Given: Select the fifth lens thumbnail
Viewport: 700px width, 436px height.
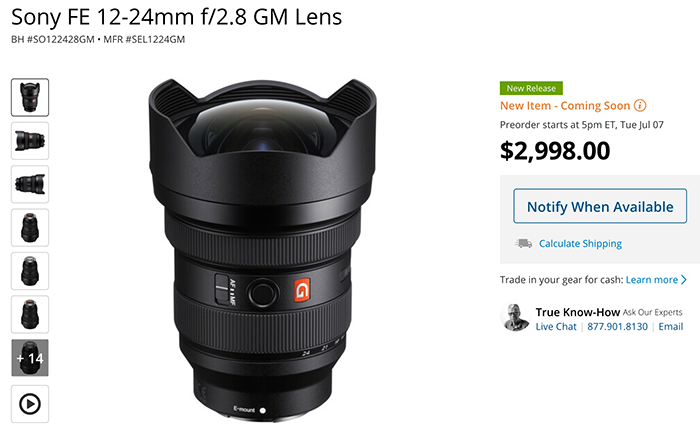Looking at the screenshot, I should click(30, 271).
